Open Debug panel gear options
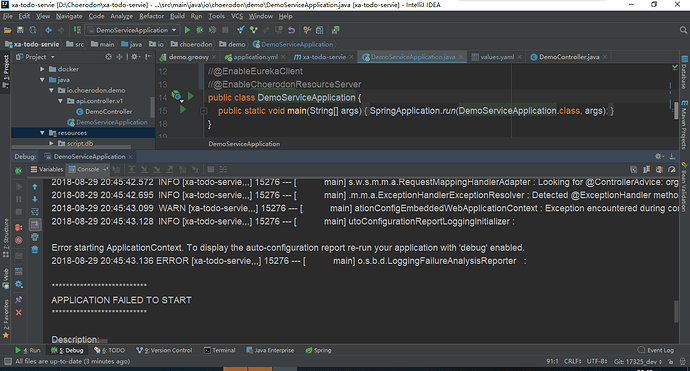The width and height of the screenshot is (690, 371). coord(659,156)
